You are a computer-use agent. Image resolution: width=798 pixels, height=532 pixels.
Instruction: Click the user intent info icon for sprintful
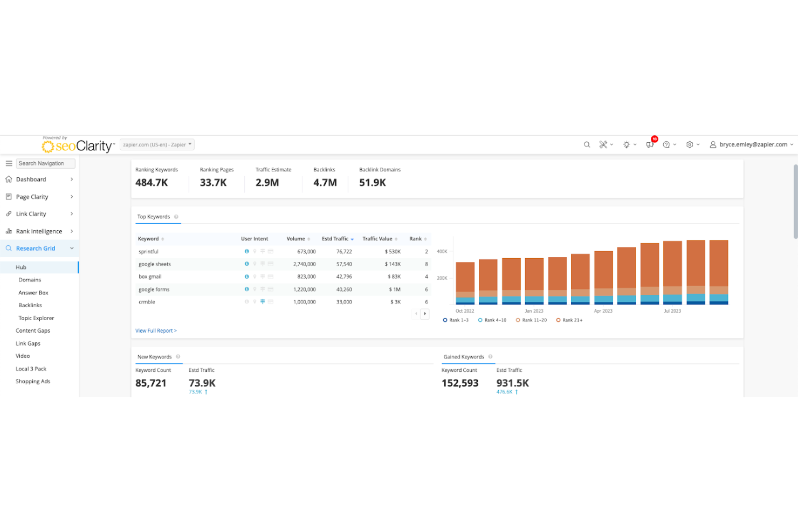click(x=246, y=251)
